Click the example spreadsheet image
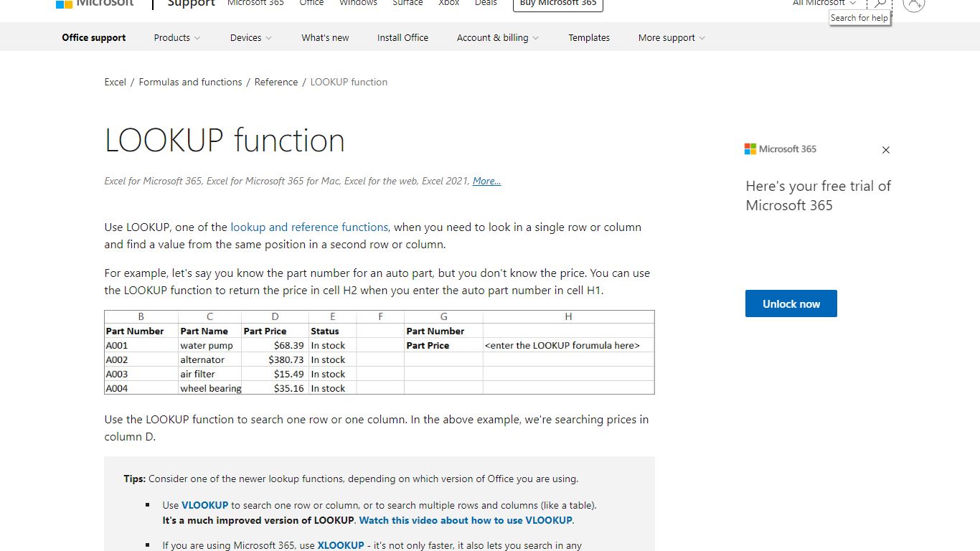Image resolution: width=980 pixels, height=551 pixels. pos(380,352)
